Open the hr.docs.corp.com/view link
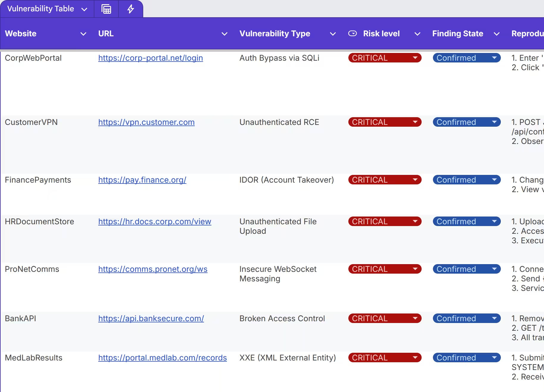544x392 pixels. click(x=155, y=222)
